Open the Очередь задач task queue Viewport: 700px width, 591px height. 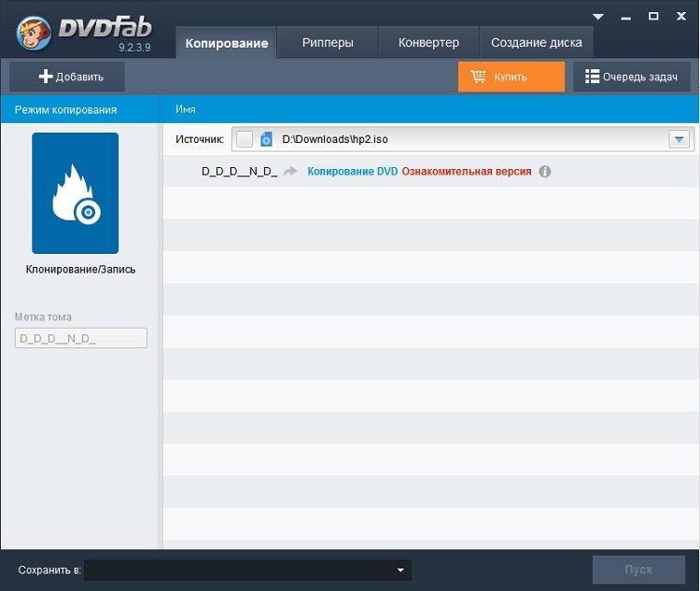point(632,77)
